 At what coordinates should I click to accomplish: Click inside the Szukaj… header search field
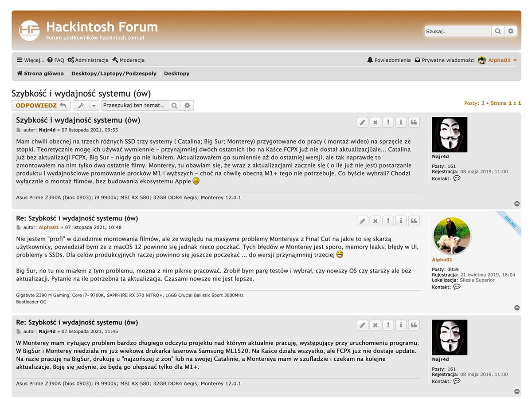tap(458, 31)
